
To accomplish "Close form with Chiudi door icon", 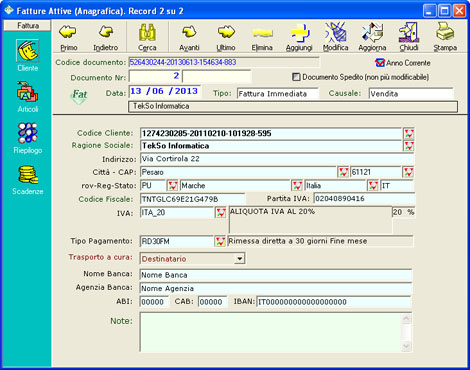I will pos(409,37).
